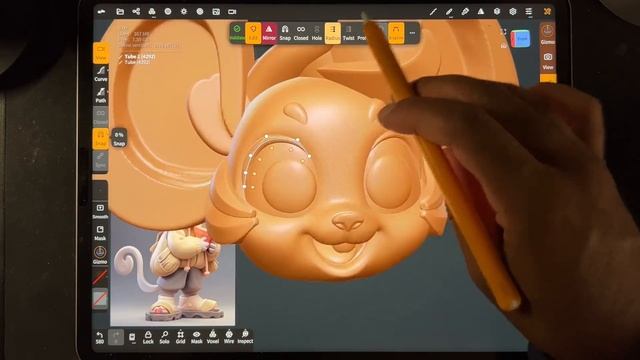Select the Path tube tool
640x360 pixels.
coord(101,96)
